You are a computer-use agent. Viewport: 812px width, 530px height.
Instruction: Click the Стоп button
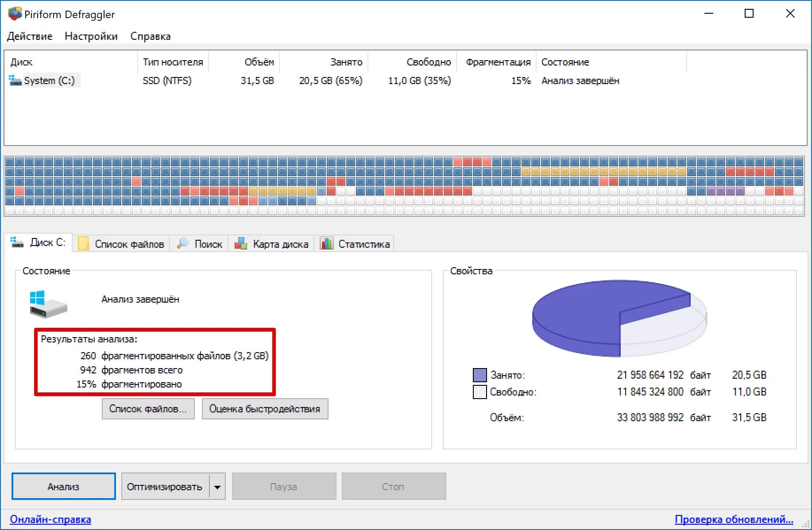pyautogui.click(x=394, y=487)
